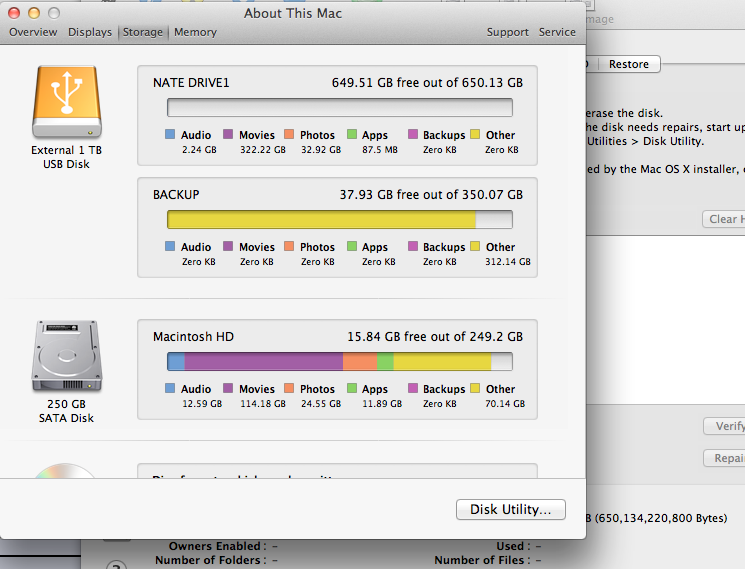Click the Verify button in background window
This screenshot has height=569, width=745.
click(724, 426)
